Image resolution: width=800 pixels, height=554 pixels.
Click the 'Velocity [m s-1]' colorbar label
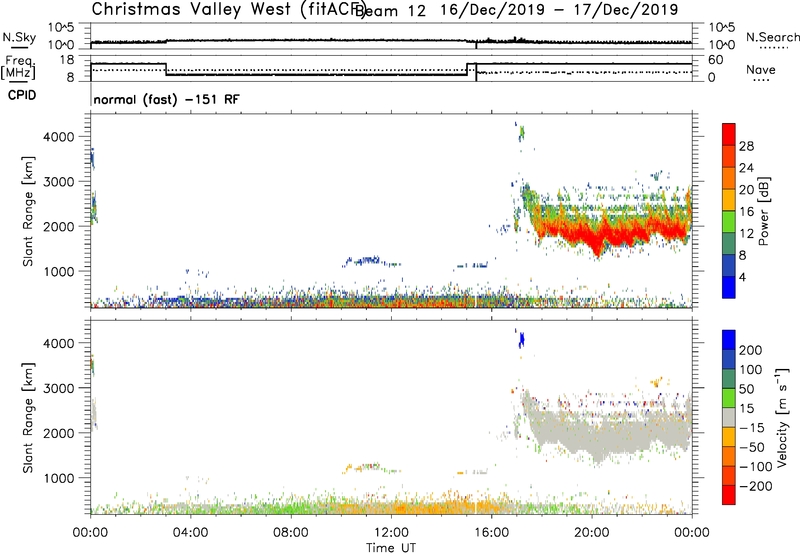pyautogui.click(x=781, y=417)
